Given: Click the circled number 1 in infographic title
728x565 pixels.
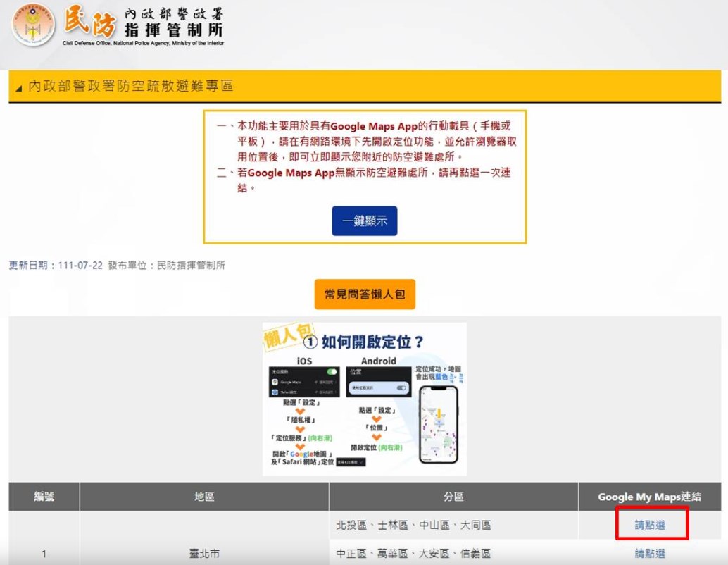Looking at the screenshot, I should [310, 343].
